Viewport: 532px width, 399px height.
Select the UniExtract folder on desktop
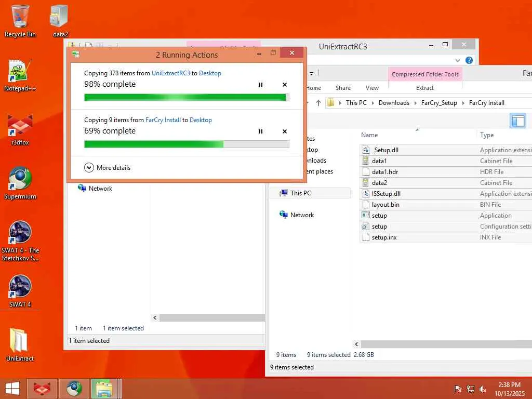pyautogui.click(x=20, y=345)
